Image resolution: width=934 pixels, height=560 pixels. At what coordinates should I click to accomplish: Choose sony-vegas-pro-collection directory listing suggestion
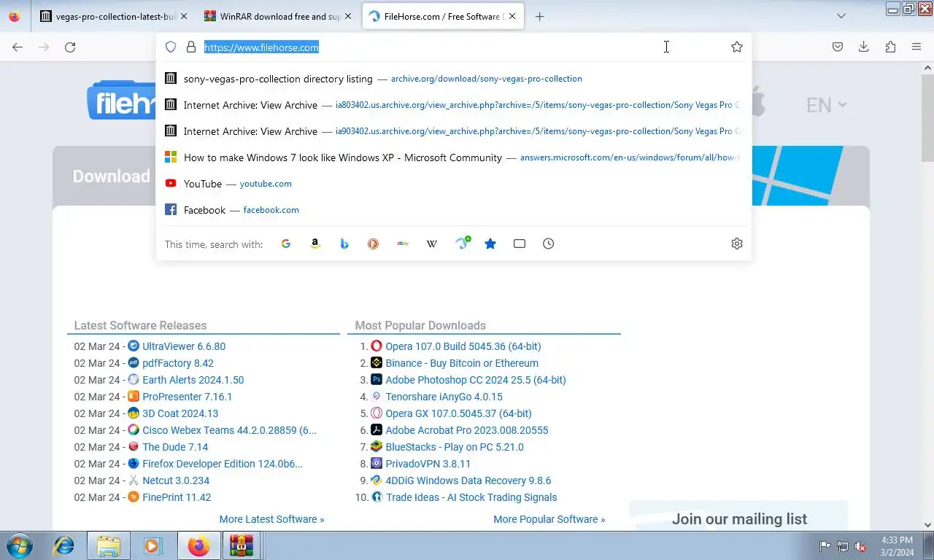point(453,79)
